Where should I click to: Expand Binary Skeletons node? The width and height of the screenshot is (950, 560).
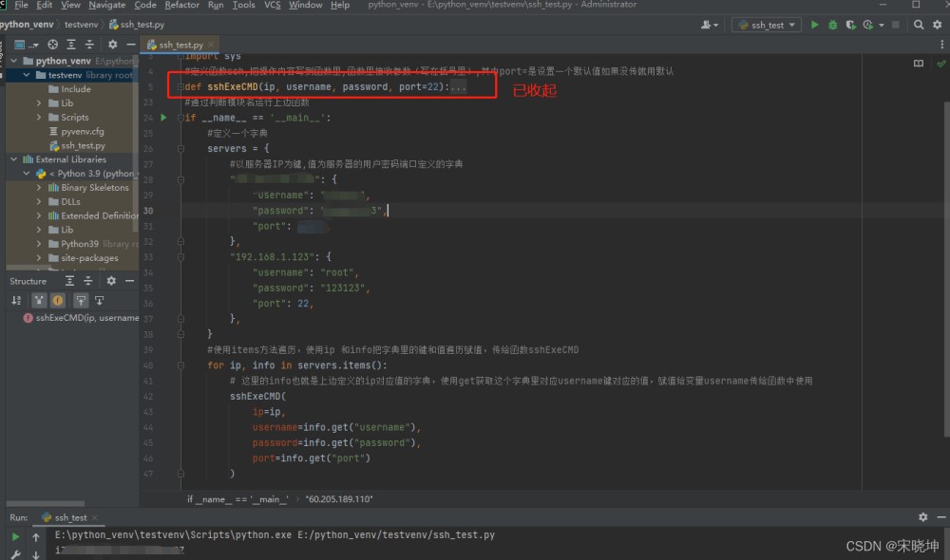pyautogui.click(x=39, y=187)
